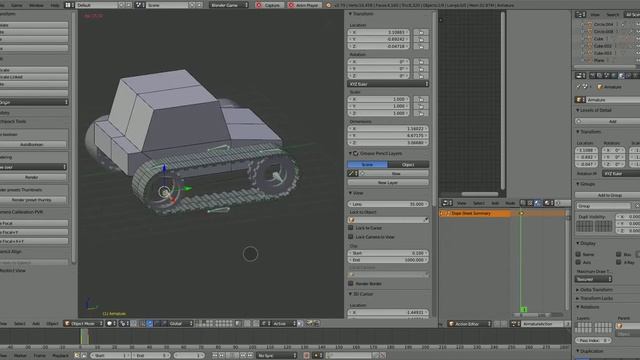
Task: Click the Clip Start value field
Action: pyautogui.click(x=388, y=253)
